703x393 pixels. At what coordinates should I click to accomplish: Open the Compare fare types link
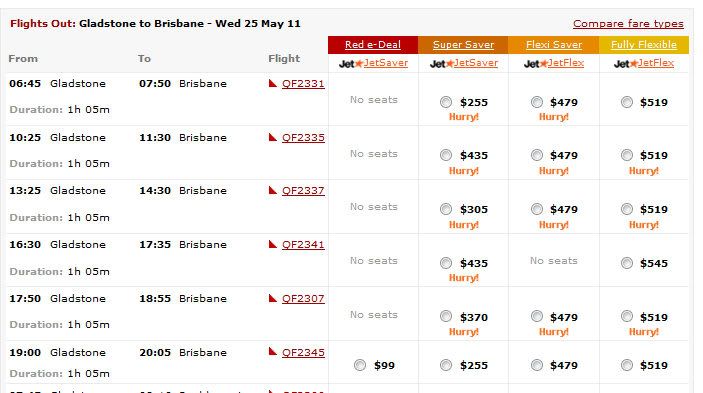628,24
